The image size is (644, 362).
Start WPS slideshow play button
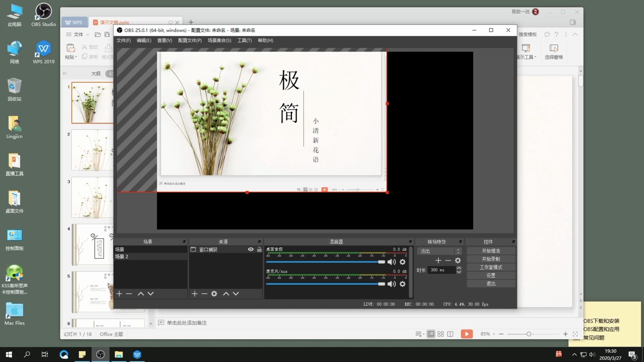(467, 334)
